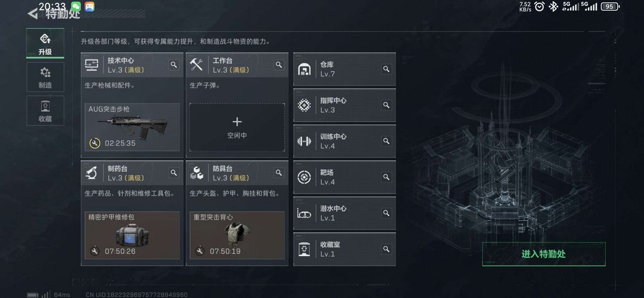
Task: Inspect 潜水中心 via magnifier icon
Action: point(386,213)
